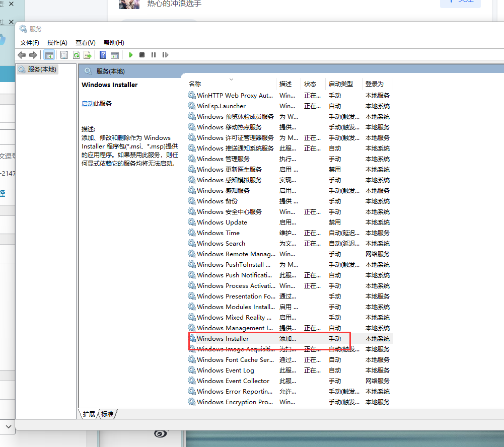Click the gear icon beside Windows Font Cache Ser...
Viewport: 504px width, 447px height.
[192, 359]
